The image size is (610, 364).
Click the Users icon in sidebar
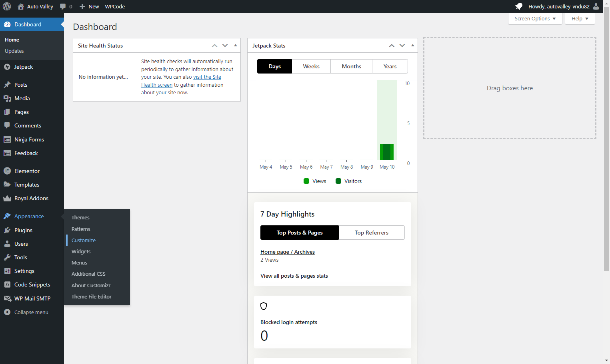tap(7, 244)
